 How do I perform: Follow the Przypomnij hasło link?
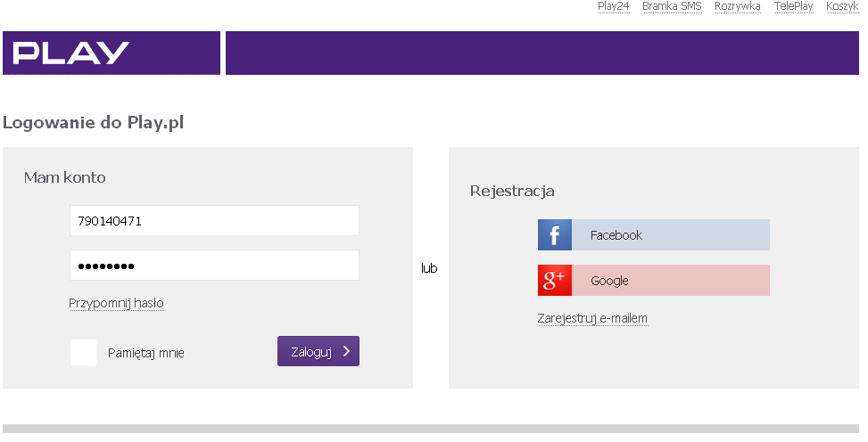116,303
